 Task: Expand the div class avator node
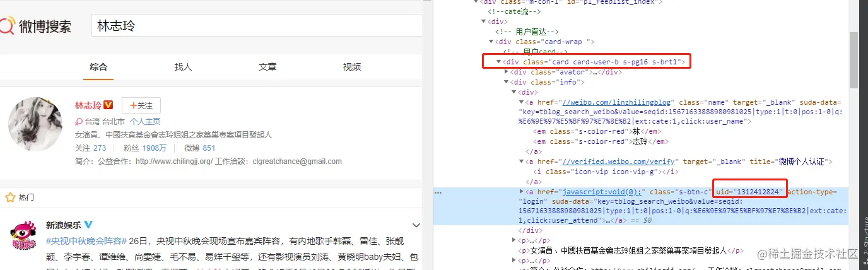click(507, 72)
